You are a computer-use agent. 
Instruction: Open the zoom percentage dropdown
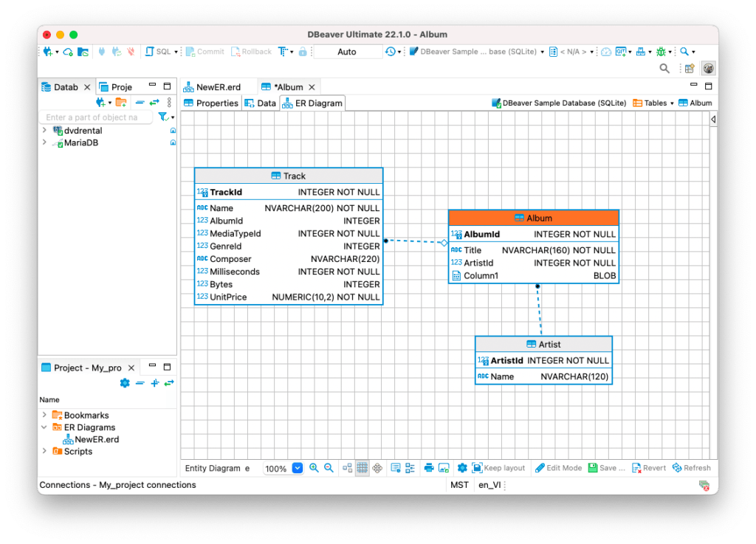tap(298, 467)
